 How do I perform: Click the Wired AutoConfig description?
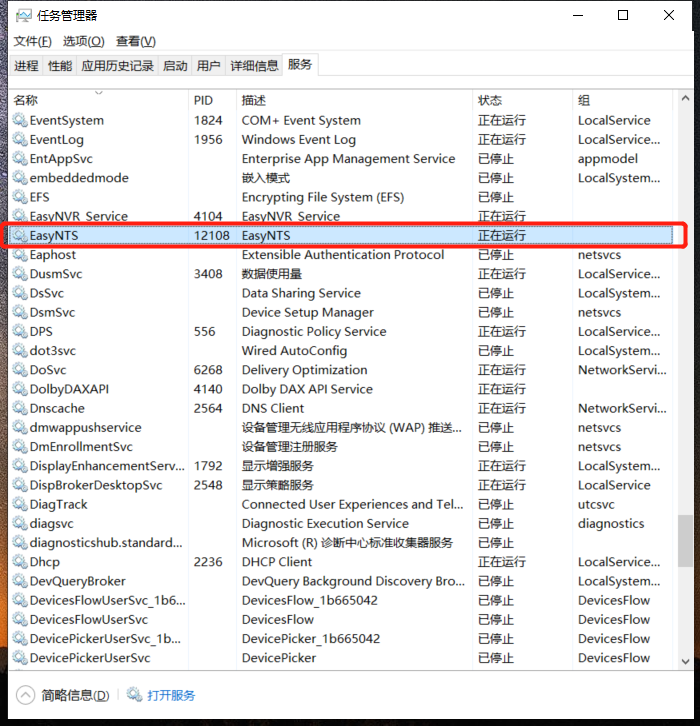coord(294,351)
